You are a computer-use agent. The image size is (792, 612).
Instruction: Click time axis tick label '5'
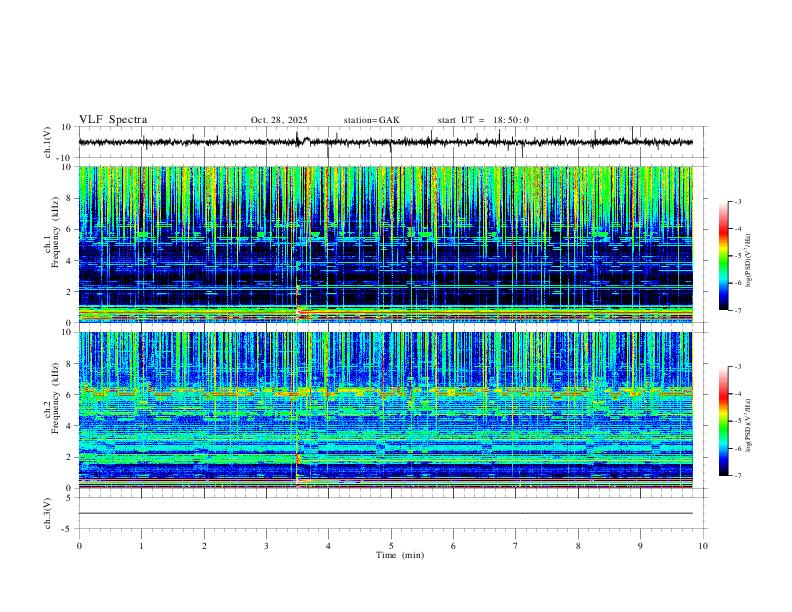tap(391, 546)
